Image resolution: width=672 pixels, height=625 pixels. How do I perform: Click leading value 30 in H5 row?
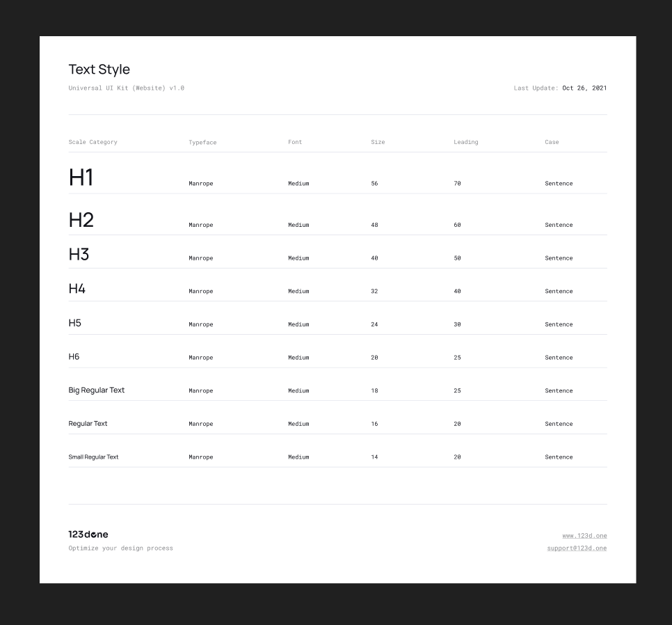click(457, 324)
